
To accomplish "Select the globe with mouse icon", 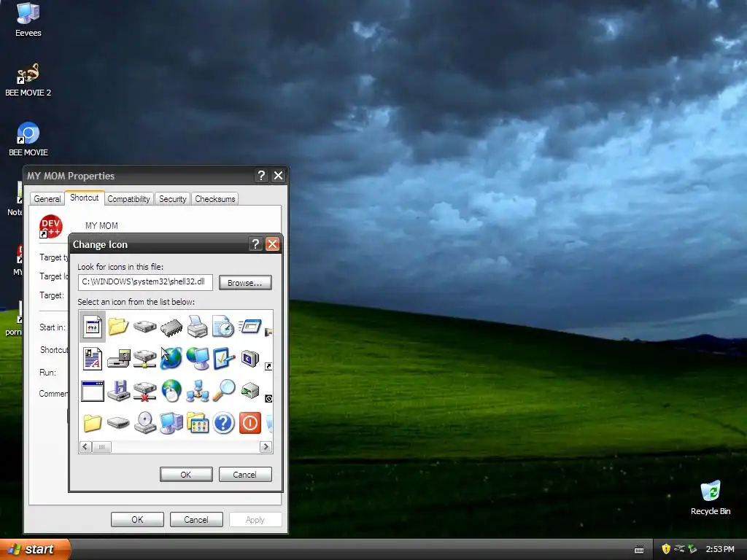I will click(171, 391).
